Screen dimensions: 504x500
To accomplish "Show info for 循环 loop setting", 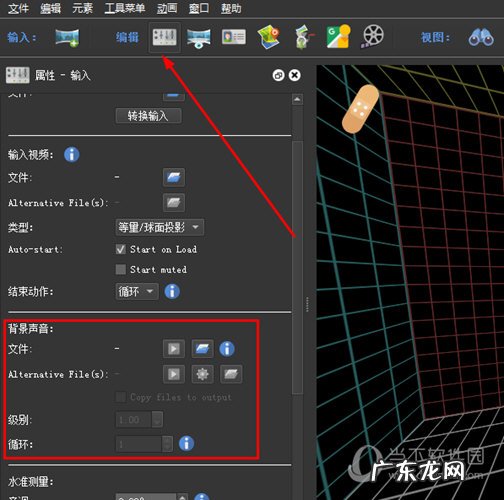I will [x=186, y=444].
